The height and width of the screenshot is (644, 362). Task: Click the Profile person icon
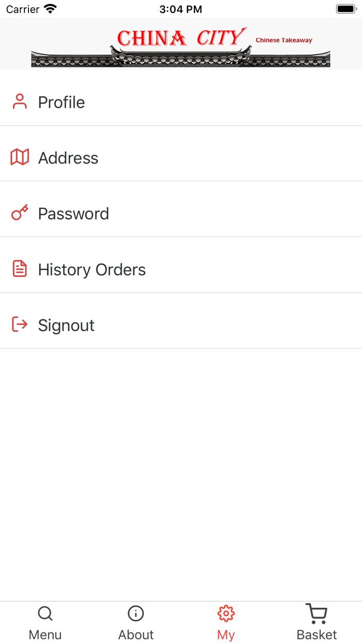[x=20, y=101]
